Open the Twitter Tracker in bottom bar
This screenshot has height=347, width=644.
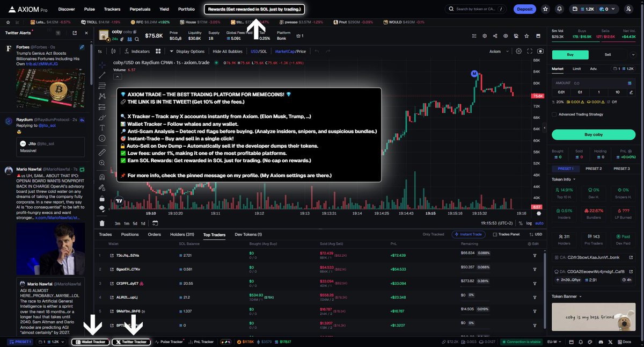click(131, 342)
